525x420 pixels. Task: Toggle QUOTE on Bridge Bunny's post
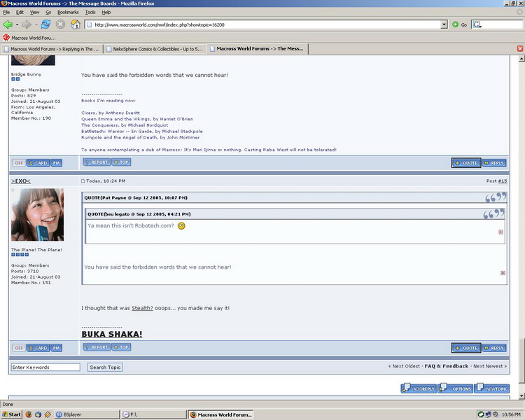466,163
